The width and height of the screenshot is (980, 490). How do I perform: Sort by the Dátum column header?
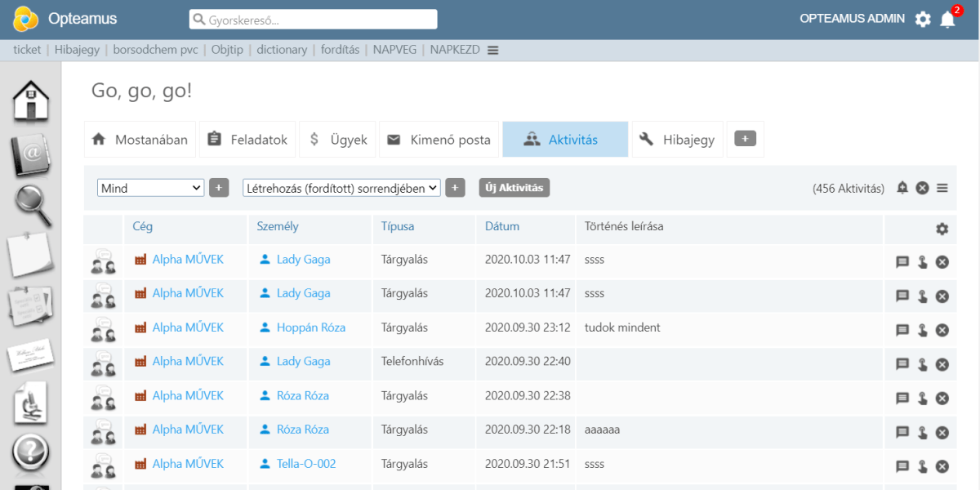click(x=501, y=226)
